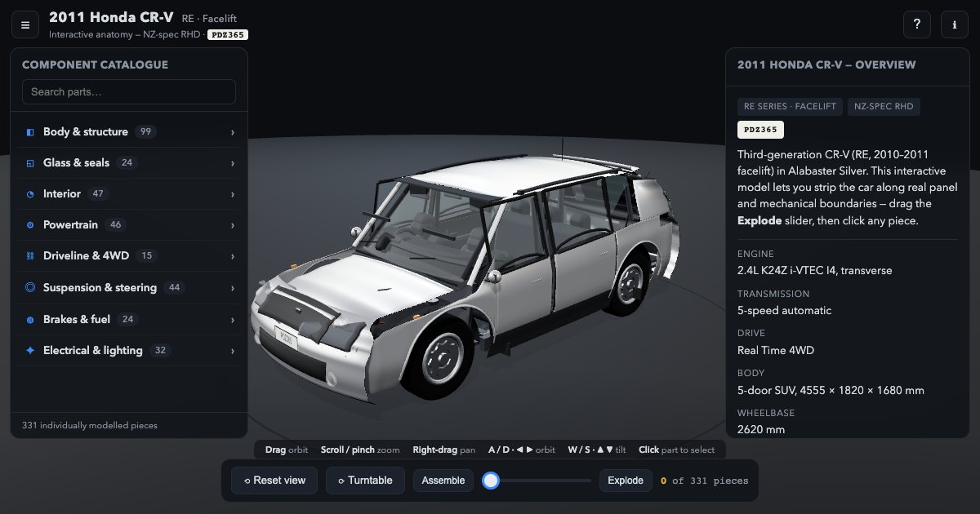Expand Brakes & fuel chevron

233,319
